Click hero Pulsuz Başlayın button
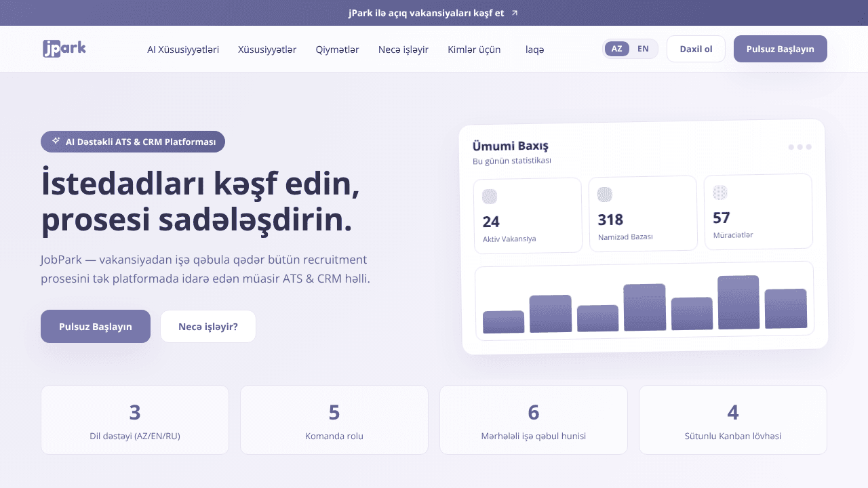 click(x=96, y=326)
